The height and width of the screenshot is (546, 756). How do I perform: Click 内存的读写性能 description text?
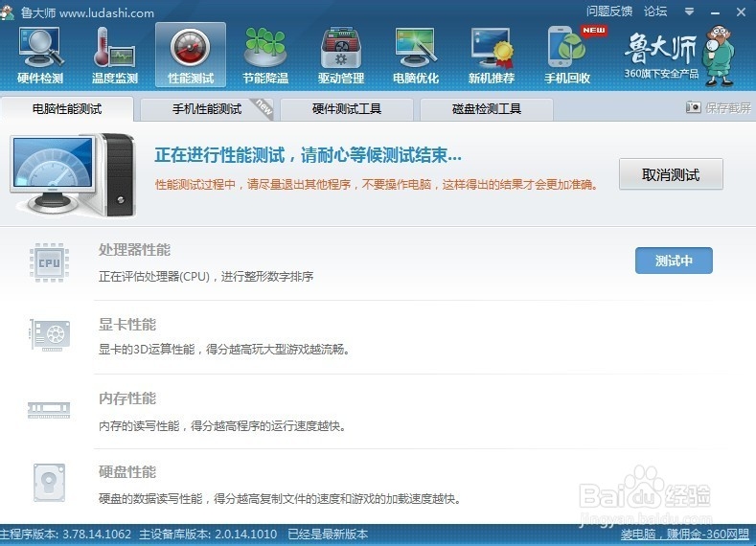221,426
